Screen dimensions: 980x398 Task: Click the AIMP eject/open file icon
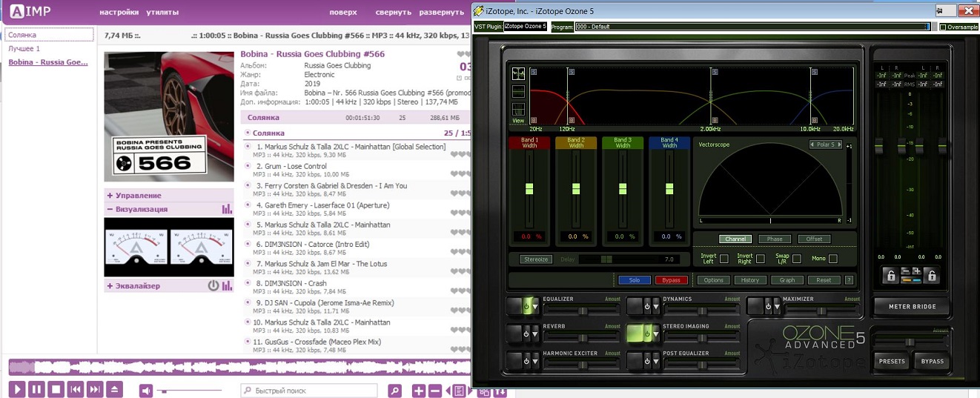point(114,390)
